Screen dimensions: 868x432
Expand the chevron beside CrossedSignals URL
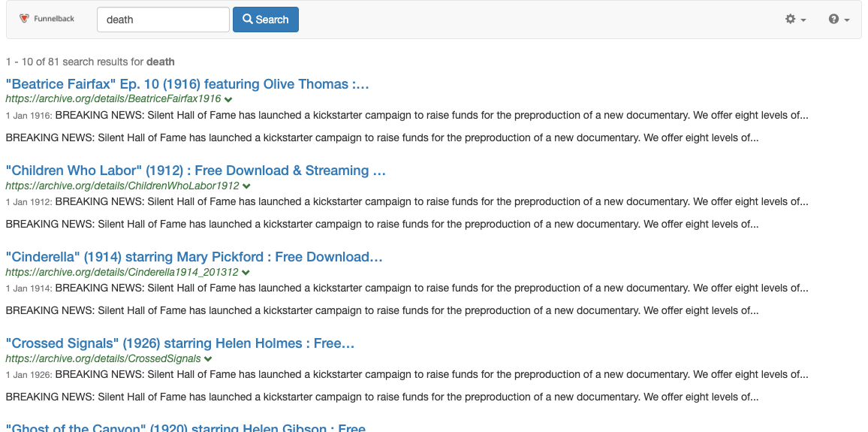(x=208, y=358)
